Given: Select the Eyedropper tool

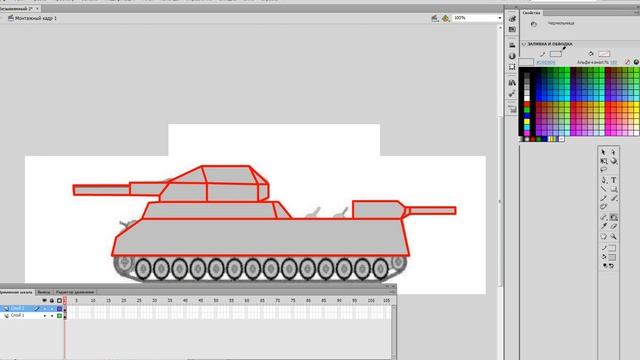Looking at the screenshot, I should (x=604, y=226).
